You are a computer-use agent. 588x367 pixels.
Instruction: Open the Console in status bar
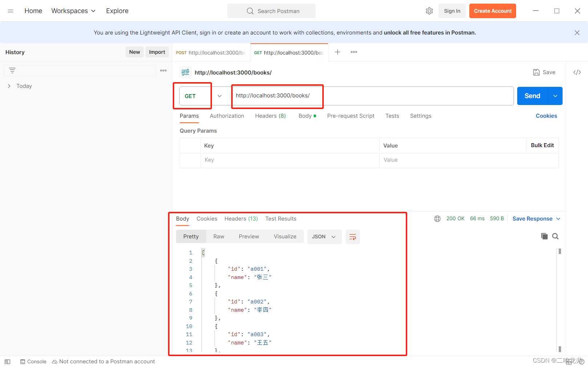point(33,362)
